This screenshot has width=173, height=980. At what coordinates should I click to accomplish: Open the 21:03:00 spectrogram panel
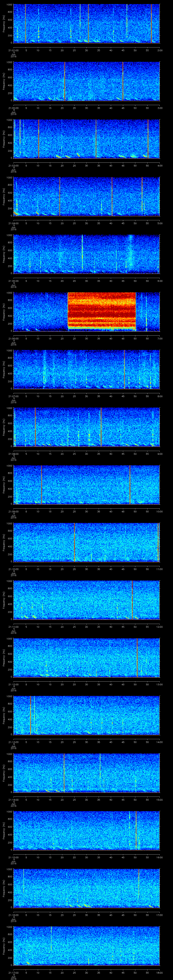(x=87, y=139)
